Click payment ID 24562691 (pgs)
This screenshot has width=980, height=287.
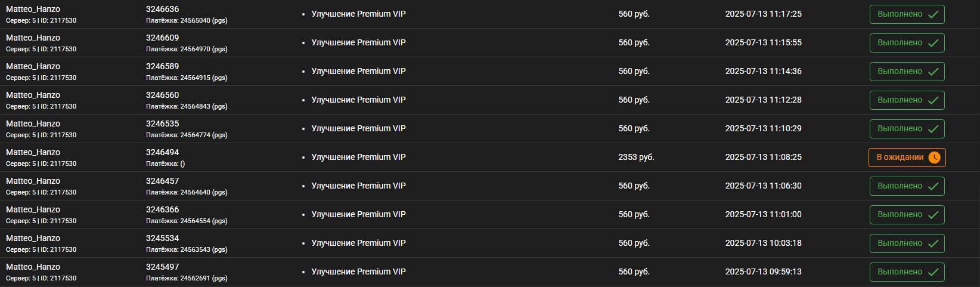(187, 278)
